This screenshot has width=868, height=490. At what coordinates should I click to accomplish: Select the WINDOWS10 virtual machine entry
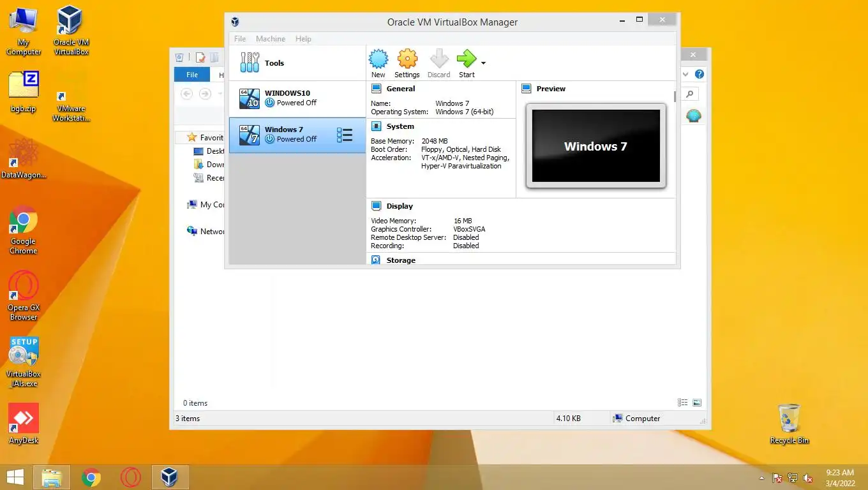pyautogui.click(x=297, y=98)
